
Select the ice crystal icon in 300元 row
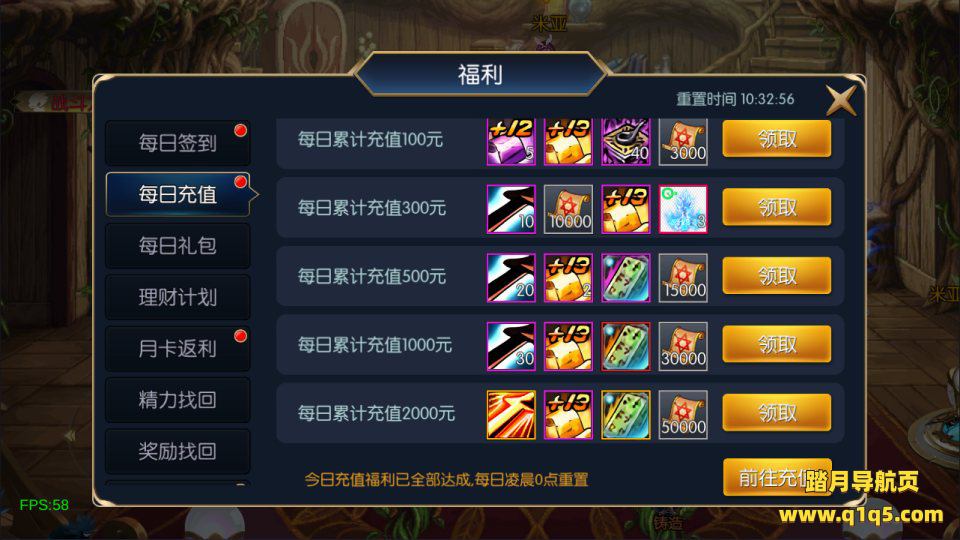click(x=683, y=209)
